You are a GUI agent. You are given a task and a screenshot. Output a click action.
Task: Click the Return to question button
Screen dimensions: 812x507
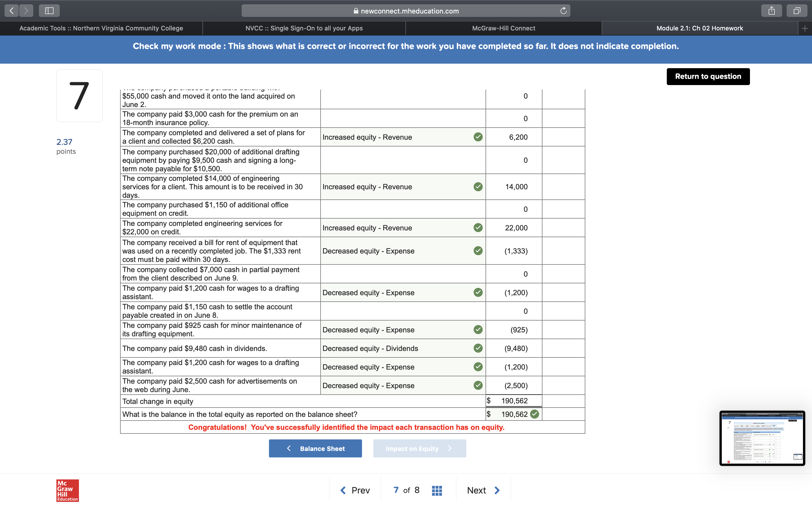[708, 76]
